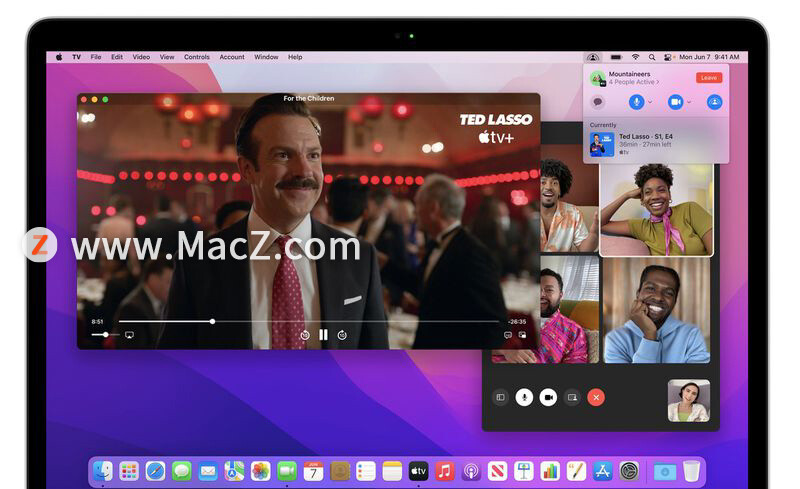Click Mountaineers group avatar
800x489 pixels.
click(597, 78)
